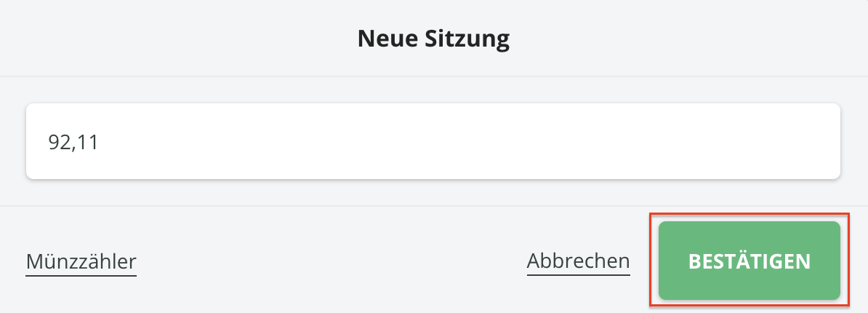This screenshot has width=868, height=313.
Task: Click the Neue Sitzung header text
Action: (x=433, y=39)
